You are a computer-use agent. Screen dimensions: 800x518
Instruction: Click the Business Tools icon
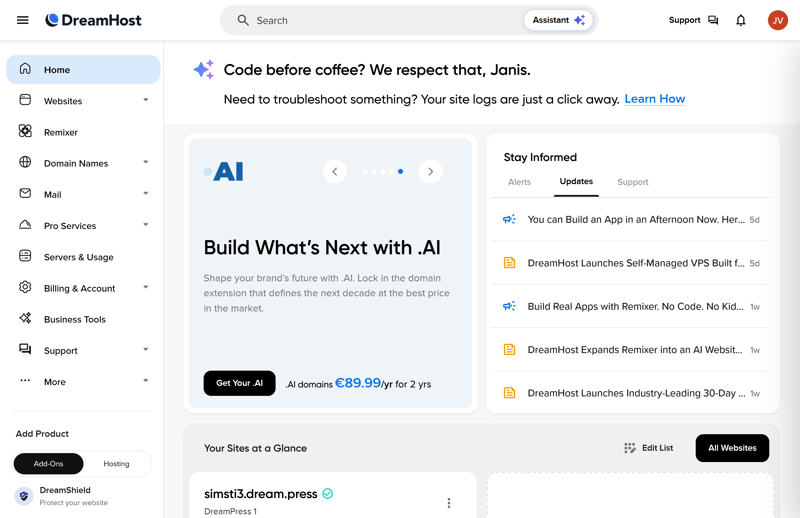click(x=25, y=318)
